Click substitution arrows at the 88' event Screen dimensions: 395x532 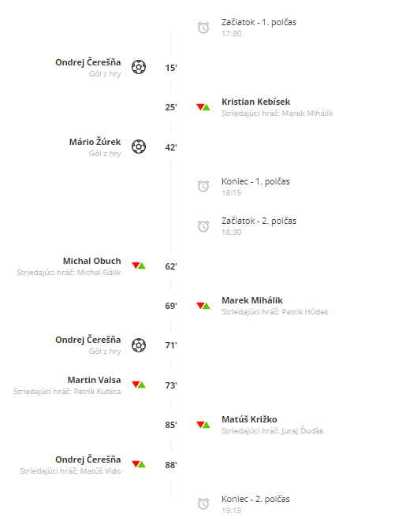(x=139, y=464)
